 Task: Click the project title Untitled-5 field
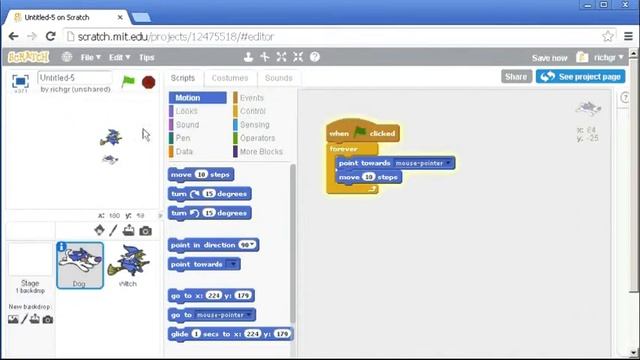tap(75, 78)
